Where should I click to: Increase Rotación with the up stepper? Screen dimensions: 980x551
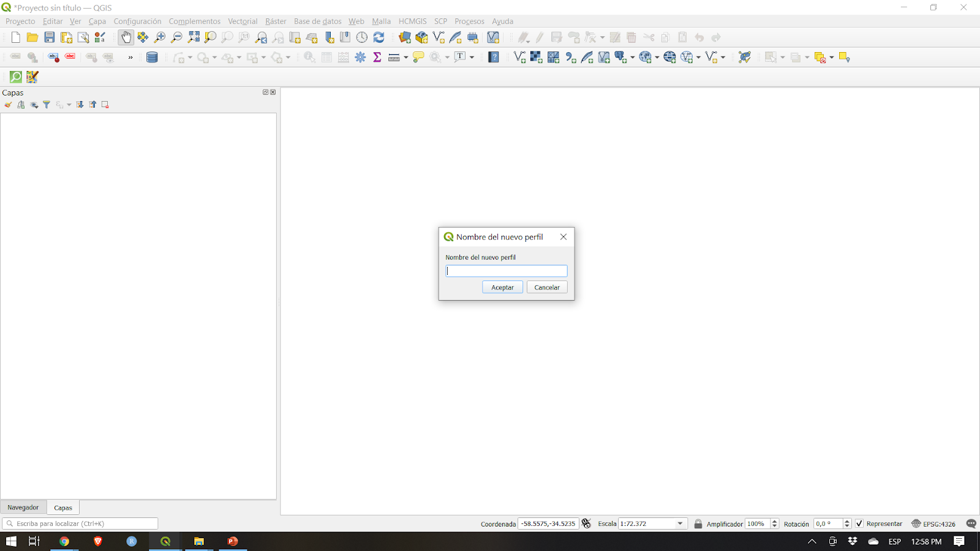pyautogui.click(x=847, y=521)
